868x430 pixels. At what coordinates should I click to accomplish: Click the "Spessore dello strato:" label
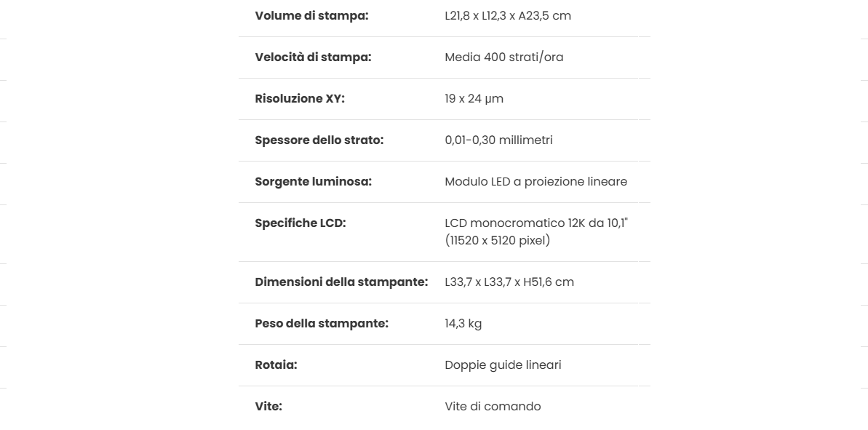319,140
